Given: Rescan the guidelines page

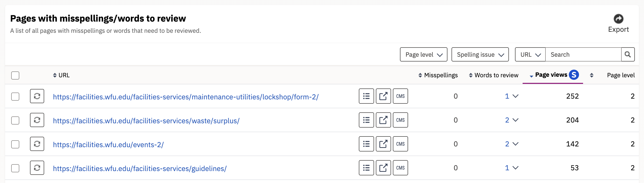Looking at the screenshot, I should click(37, 168).
